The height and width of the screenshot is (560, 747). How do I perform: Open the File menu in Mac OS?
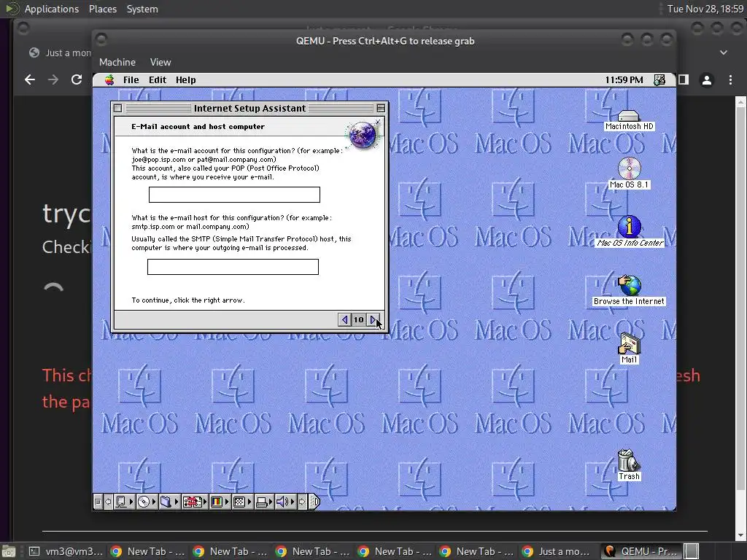[x=131, y=80]
